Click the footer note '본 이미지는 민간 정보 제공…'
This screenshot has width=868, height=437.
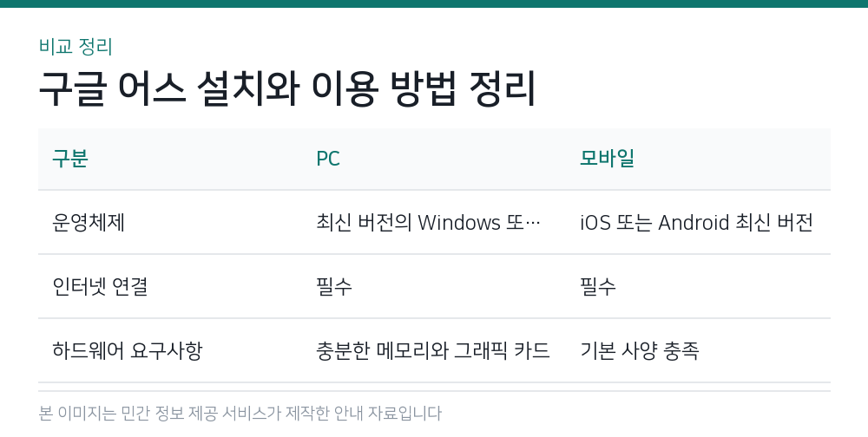click(x=240, y=414)
